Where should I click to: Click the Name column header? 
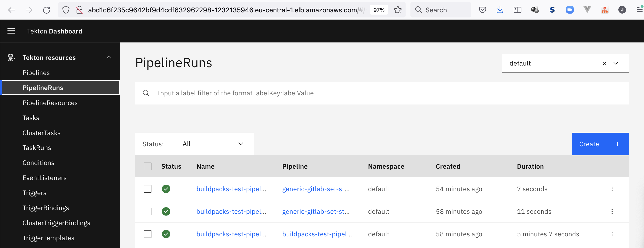[205, 166]
